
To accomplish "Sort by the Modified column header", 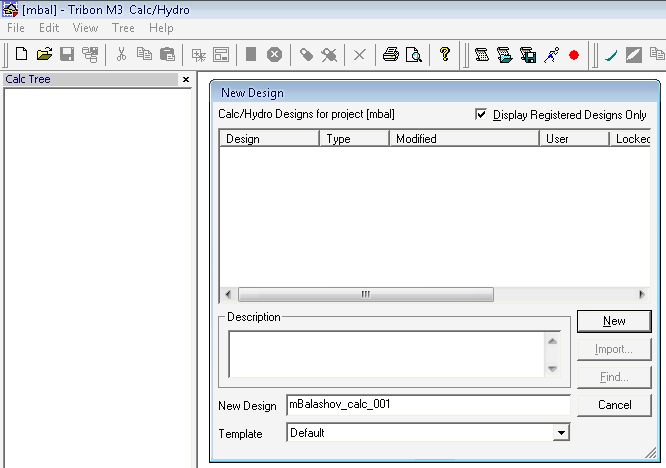I will tap(464, 139).
